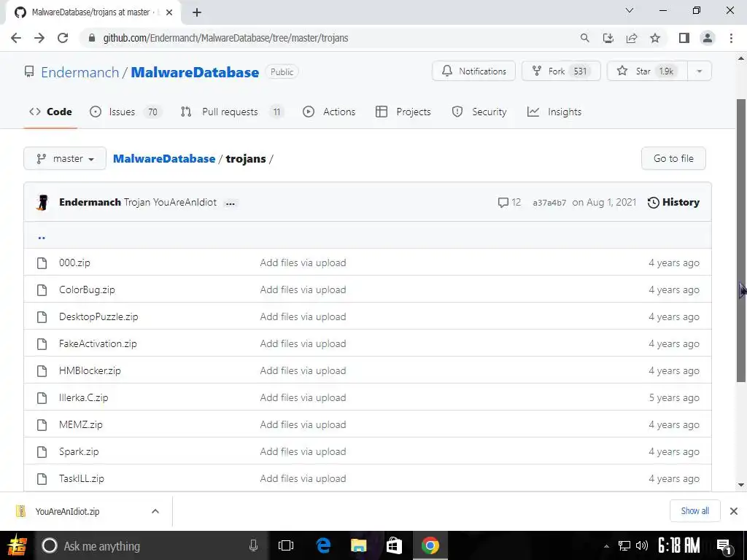Click the '5 years ago' timestamp for Illerka.C.zip
Viewport: 747px width, 560px height.
pyautogui.click(x=674, y=397)
